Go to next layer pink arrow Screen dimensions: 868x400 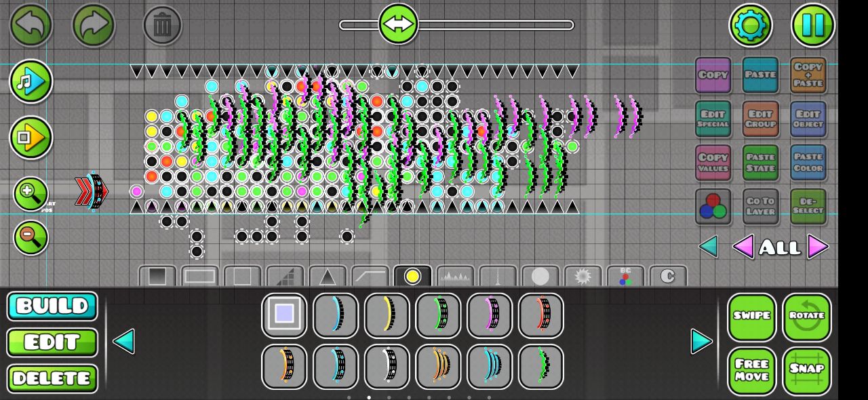[x=818, y=247]
